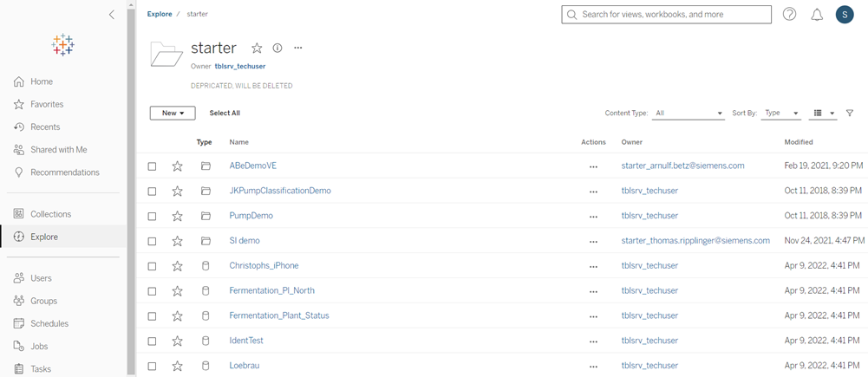Viewport: 868px width, 377px height.
Task: Open the ABeDemoVE project link
Action: (252, 166)
